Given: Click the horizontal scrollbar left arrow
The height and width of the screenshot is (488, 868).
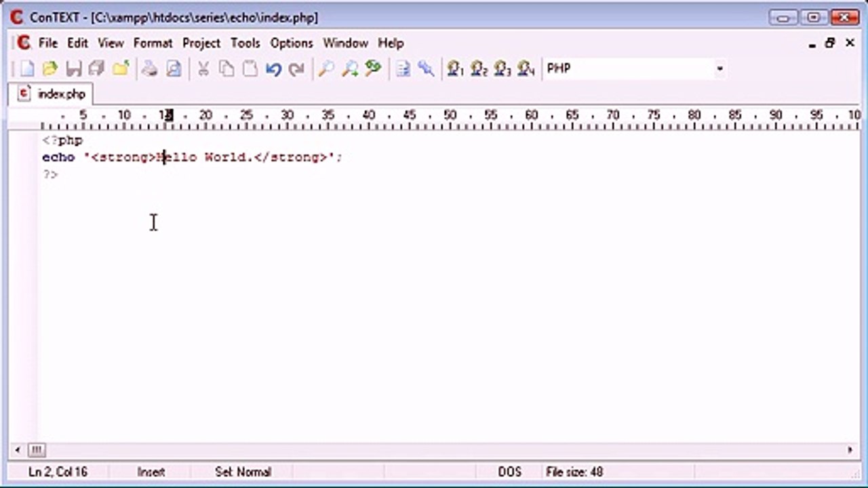Looking at the screenshot, I should [x=18, y=449].
